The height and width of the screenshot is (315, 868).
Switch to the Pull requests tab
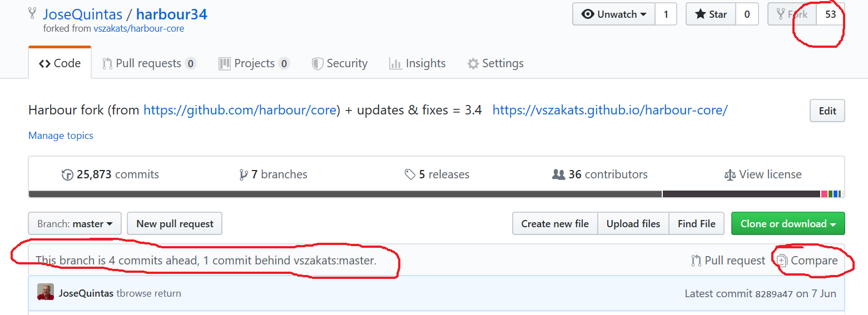click(148, 63)
